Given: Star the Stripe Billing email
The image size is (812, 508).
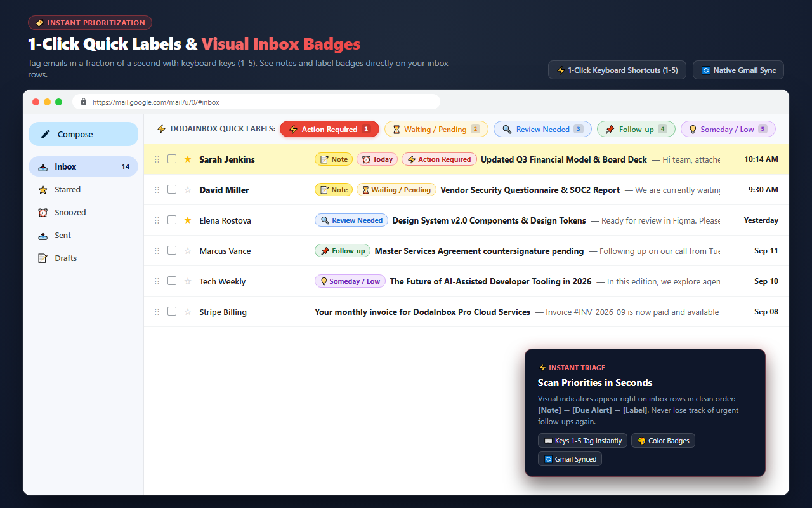Looking at the screenshot, I should pos(188,312).
